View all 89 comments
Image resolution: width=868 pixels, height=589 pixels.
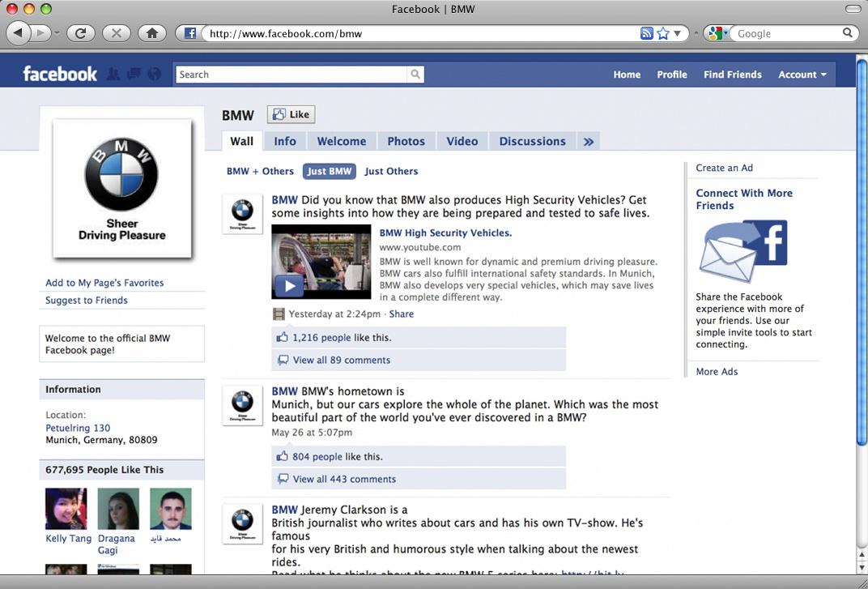pos(342,361)
